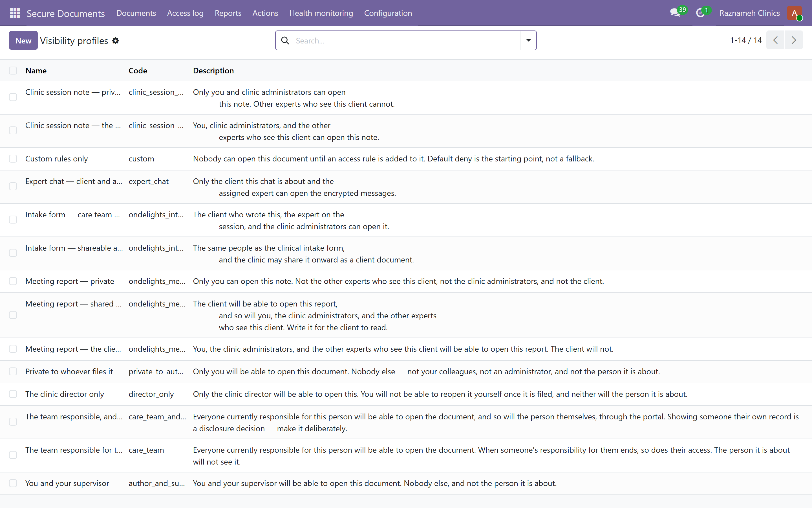The height and width of the screenshot is (508, 812).
Task: Open the Visibility profiles gear settings
Action: (115, 41)
